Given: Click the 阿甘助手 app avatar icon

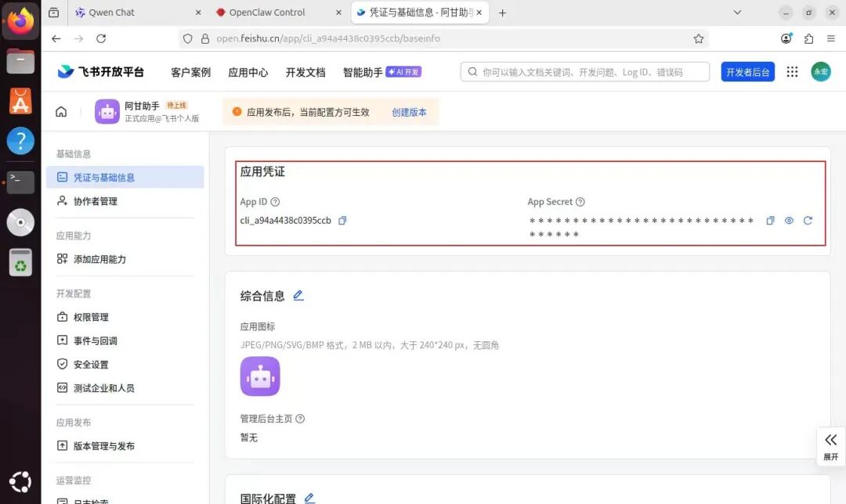Looking at the screenshot, I should click(106, 111).
